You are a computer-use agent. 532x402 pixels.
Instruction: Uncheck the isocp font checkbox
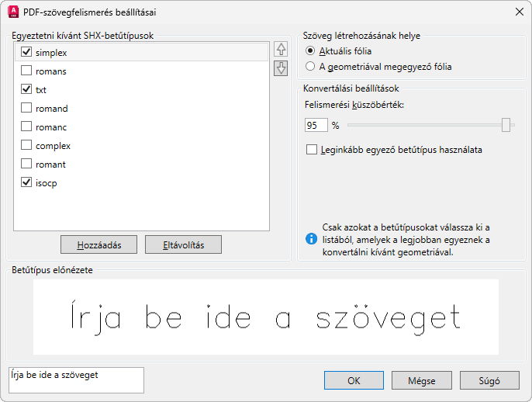(26, 182)
